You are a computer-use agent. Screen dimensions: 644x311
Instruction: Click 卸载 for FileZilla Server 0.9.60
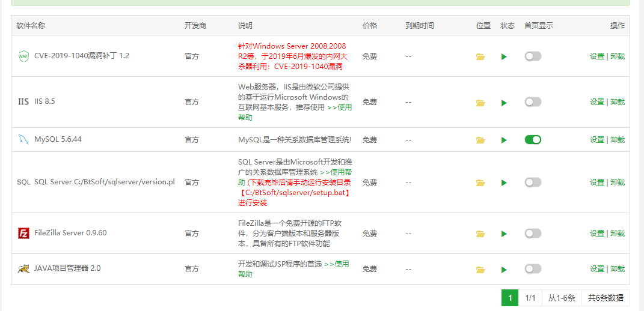click(x=618, y=234)
